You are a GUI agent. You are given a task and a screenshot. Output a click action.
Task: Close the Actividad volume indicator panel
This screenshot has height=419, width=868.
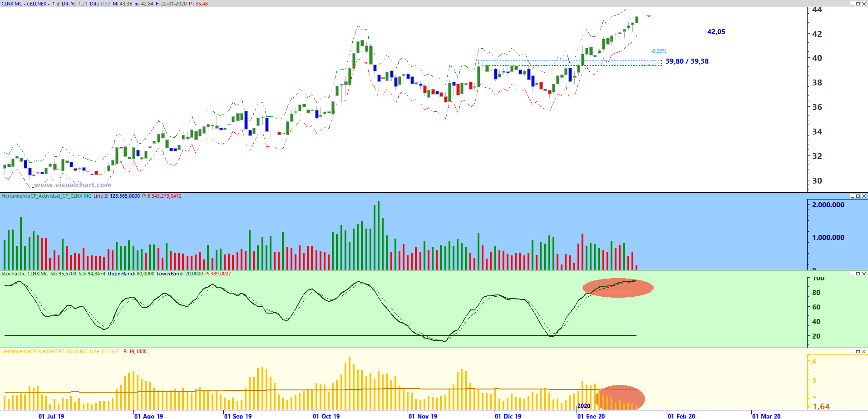click(864, 196)
